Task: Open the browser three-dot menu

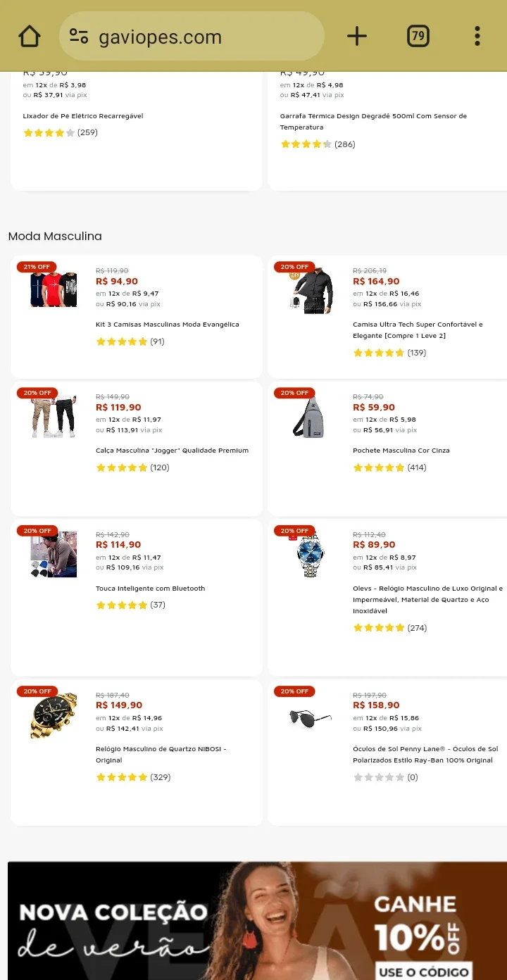Action: [477, 36]
